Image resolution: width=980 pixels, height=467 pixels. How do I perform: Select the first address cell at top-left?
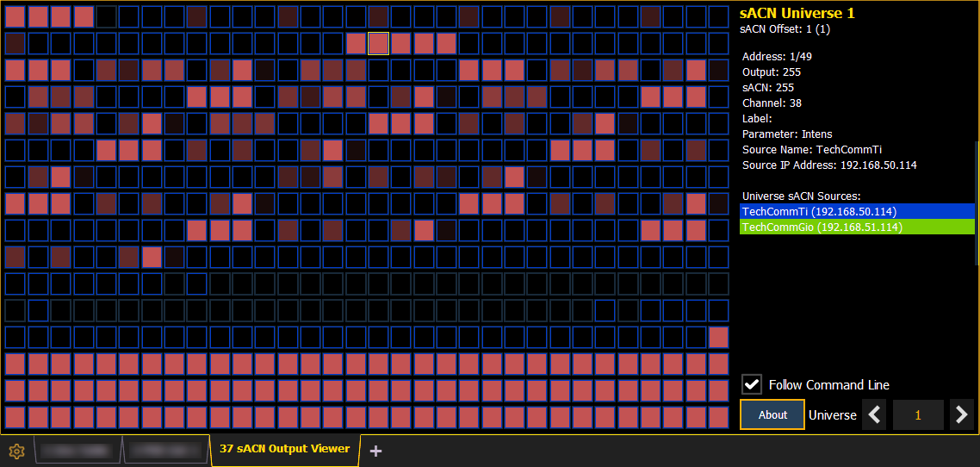[x=16, y=16]
